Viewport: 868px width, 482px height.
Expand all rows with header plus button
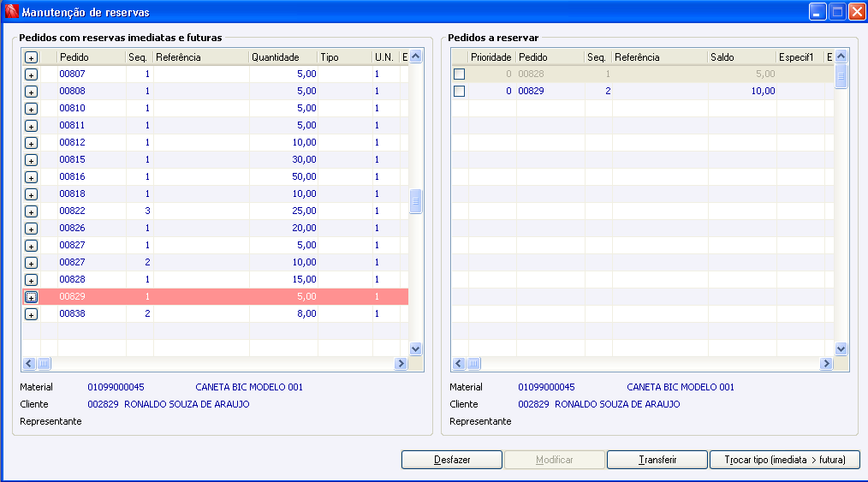[31, 57]
